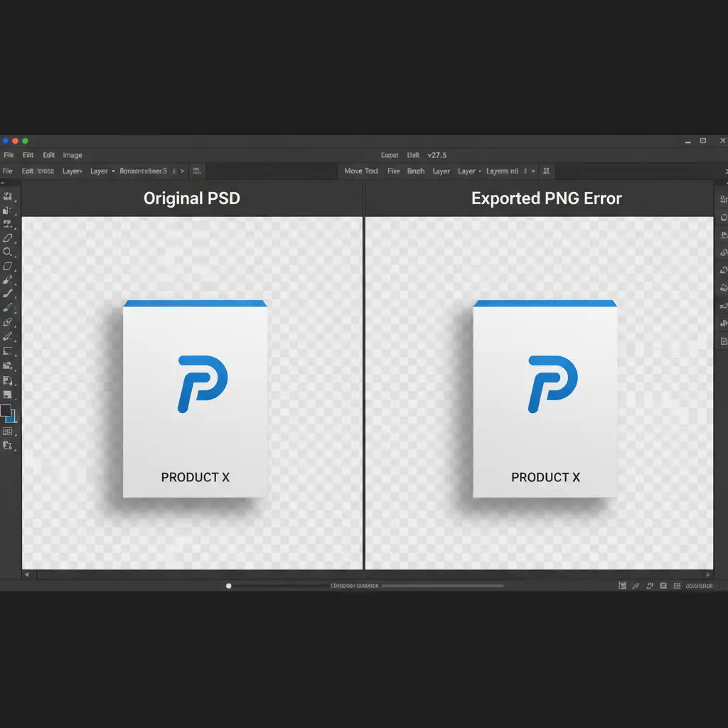Screen dimensions: 728x728
Task: Pick the topmost tool in left toolbar
Action: click(x=8, y=196)
